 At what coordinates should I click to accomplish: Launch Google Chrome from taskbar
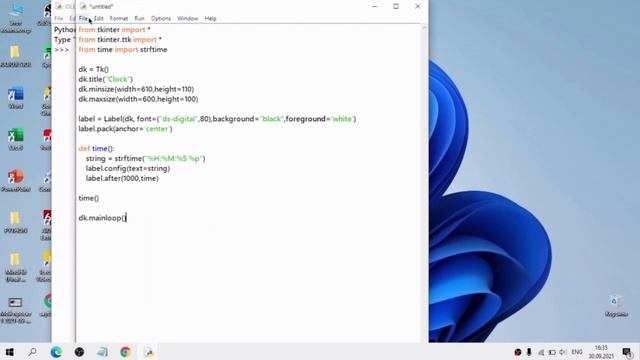(x=125, y=352)
